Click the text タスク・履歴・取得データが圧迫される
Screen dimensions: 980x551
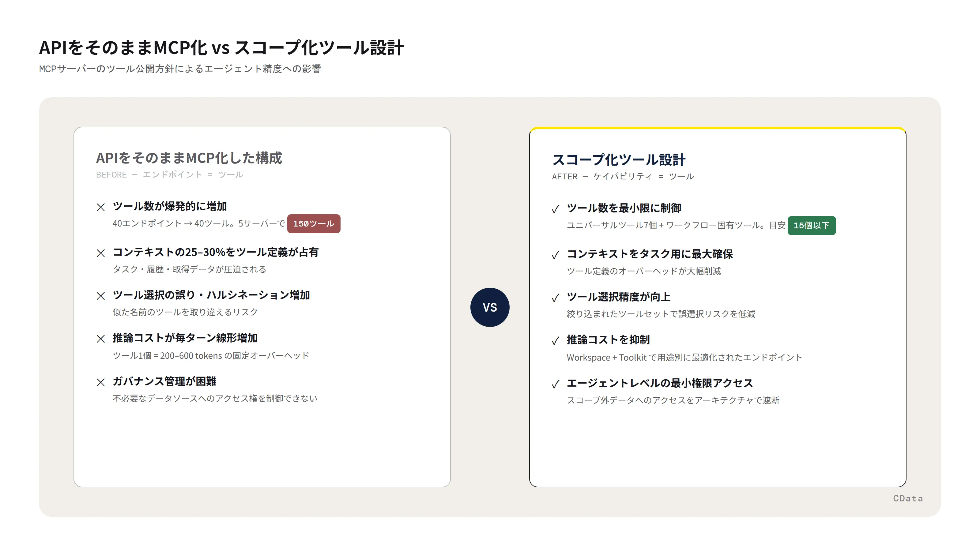pyautogui.click(x=190, y=269)
